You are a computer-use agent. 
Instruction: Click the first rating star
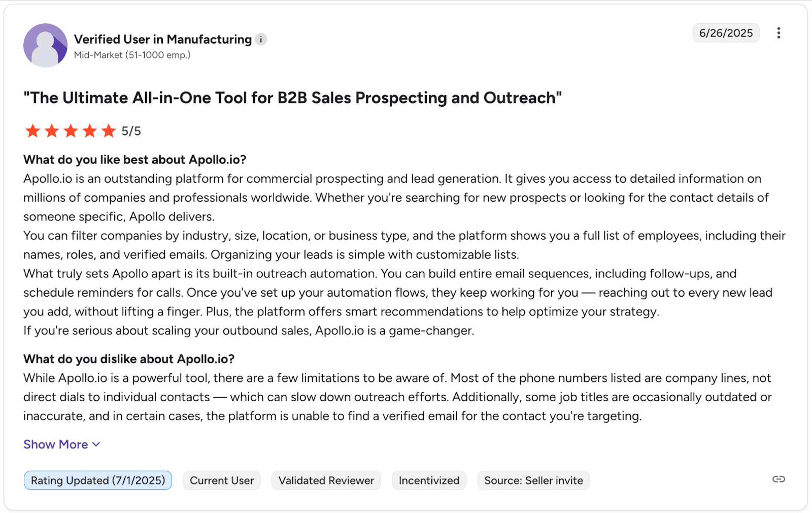tap(33, 131)
